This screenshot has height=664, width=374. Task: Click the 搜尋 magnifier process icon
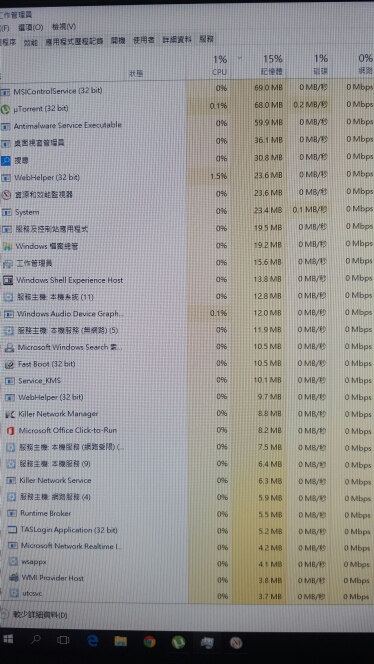click(x=6, y=160)
